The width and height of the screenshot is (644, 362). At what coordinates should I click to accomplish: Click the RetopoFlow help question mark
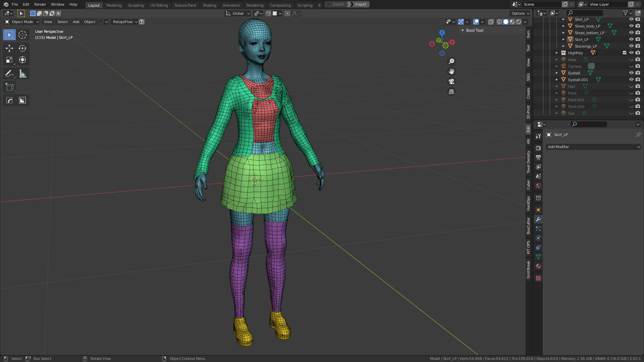point(141,22)
